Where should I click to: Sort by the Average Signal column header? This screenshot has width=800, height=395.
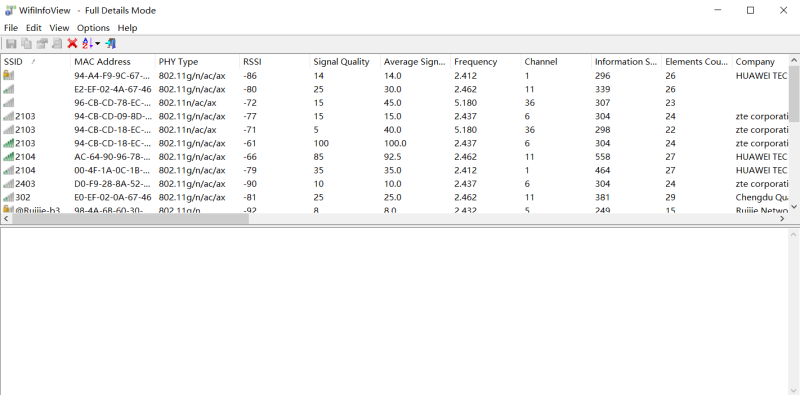[415, 62]
